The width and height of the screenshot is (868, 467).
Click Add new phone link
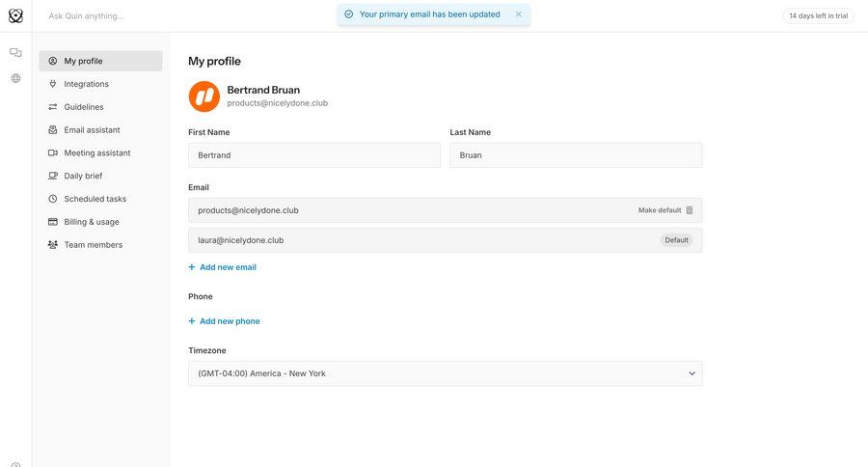(230, 321)
